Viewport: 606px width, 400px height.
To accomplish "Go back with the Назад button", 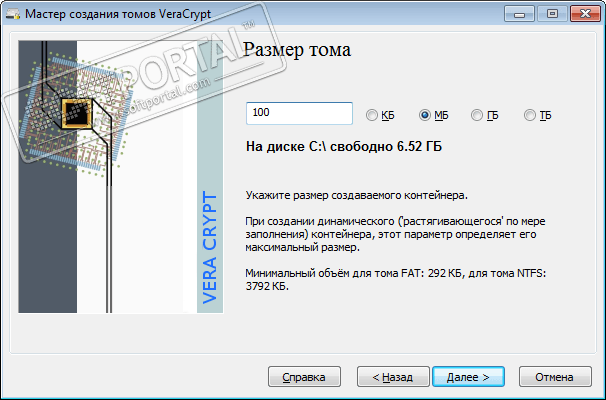I will [393, 377].
